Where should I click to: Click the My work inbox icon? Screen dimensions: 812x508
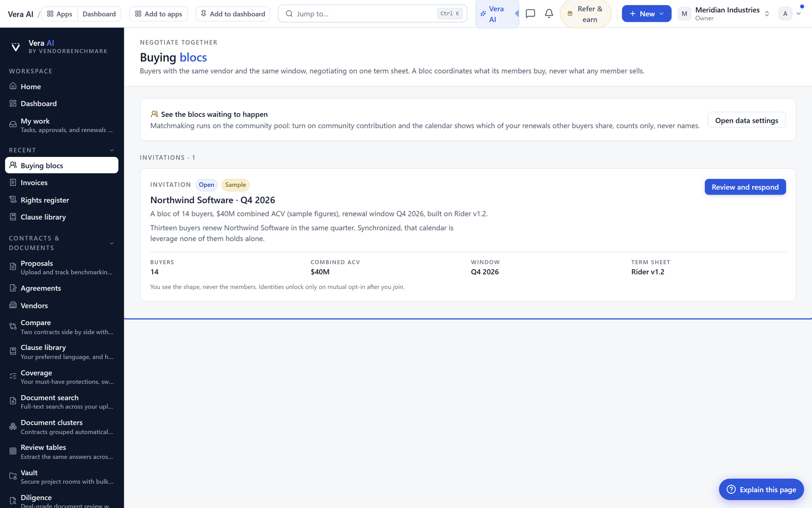13,124
